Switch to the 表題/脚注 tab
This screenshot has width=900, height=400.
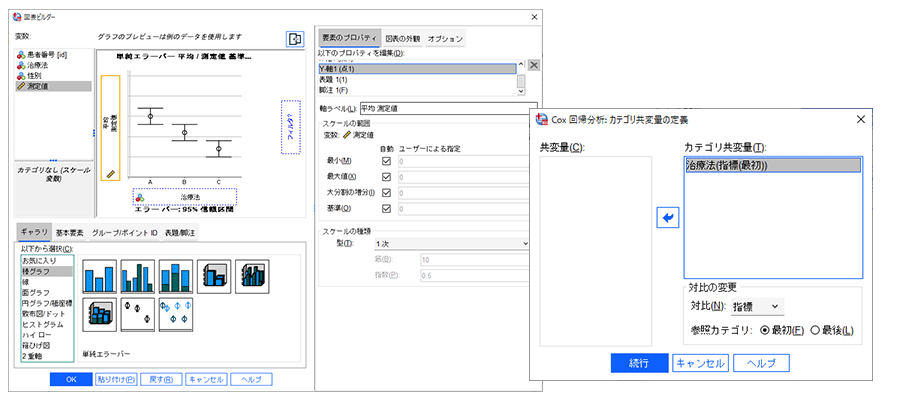pos(180,233)
